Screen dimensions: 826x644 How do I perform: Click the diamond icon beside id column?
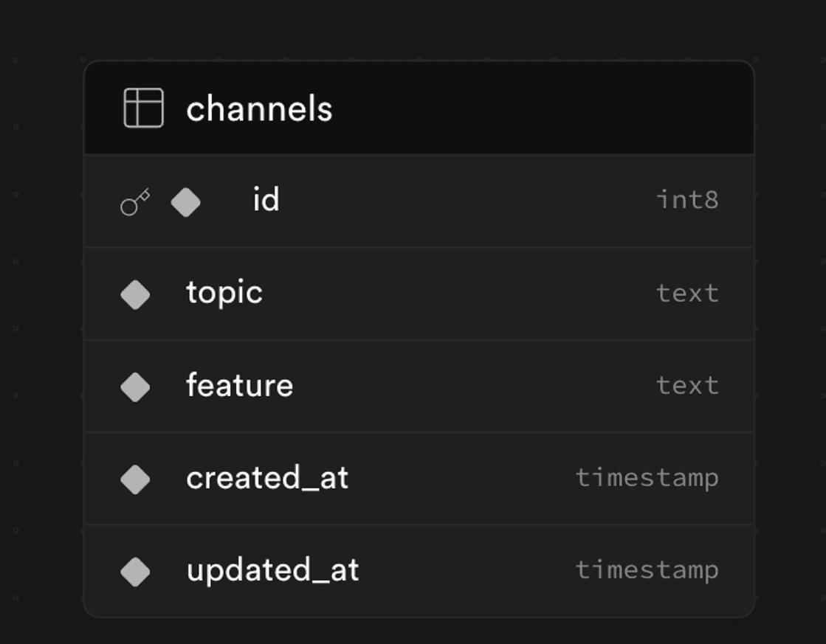click(186, 200)
